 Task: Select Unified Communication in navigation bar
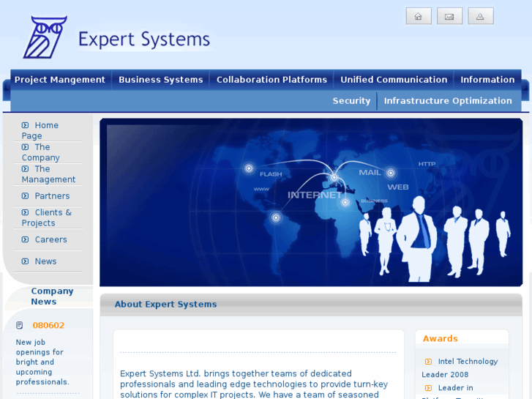tap(394, 80)
